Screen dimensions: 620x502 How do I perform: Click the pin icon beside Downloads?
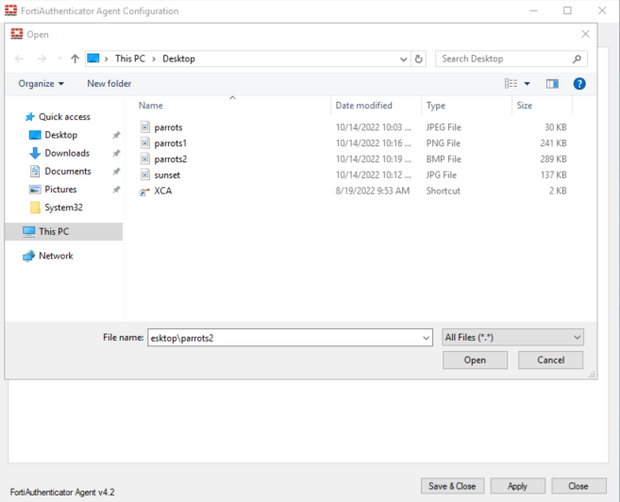tap(116, 153)
